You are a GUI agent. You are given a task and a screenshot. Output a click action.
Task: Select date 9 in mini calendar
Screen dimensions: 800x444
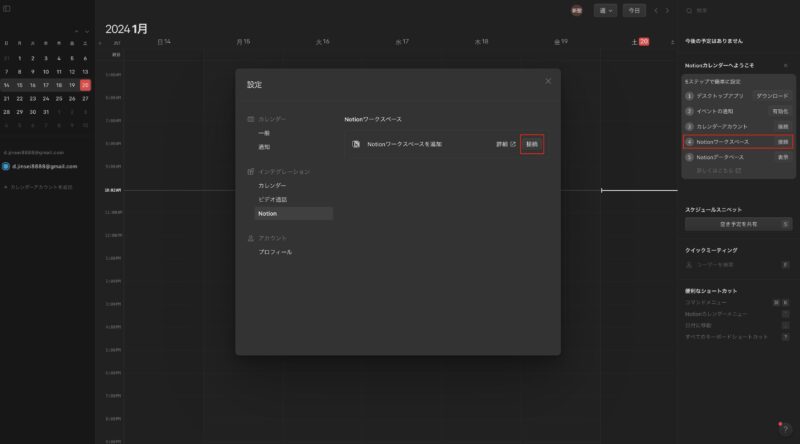33,72
